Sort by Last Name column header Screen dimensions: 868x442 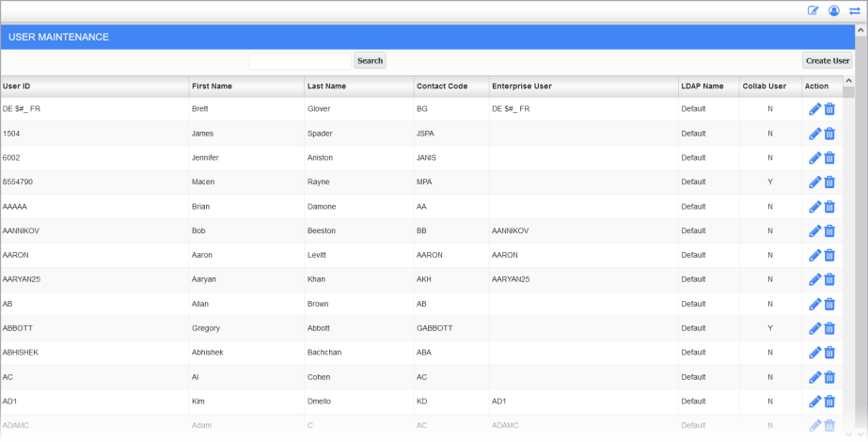[326, 86]
